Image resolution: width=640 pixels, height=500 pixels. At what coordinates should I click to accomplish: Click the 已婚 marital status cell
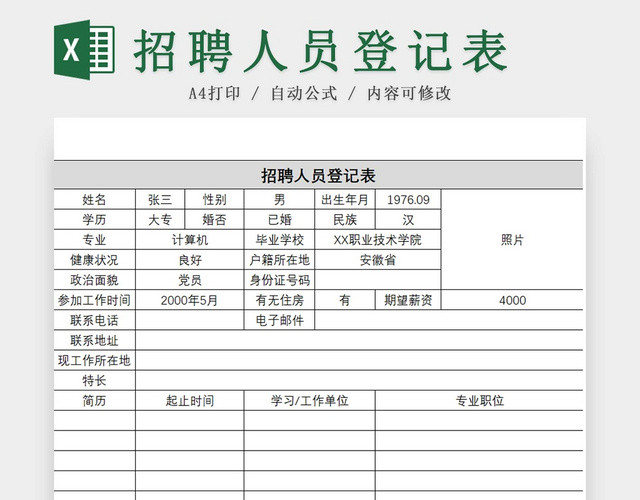pyautogui.click(x=280, y=220)
